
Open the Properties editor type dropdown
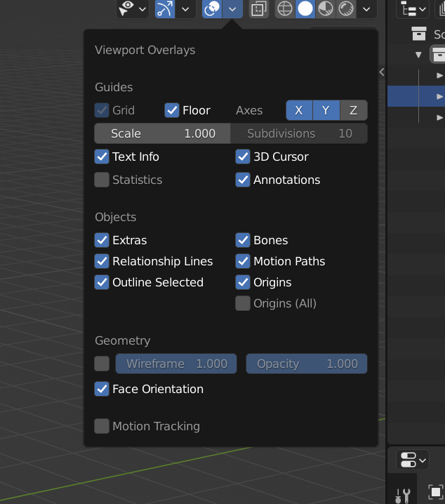coord(412,460)
